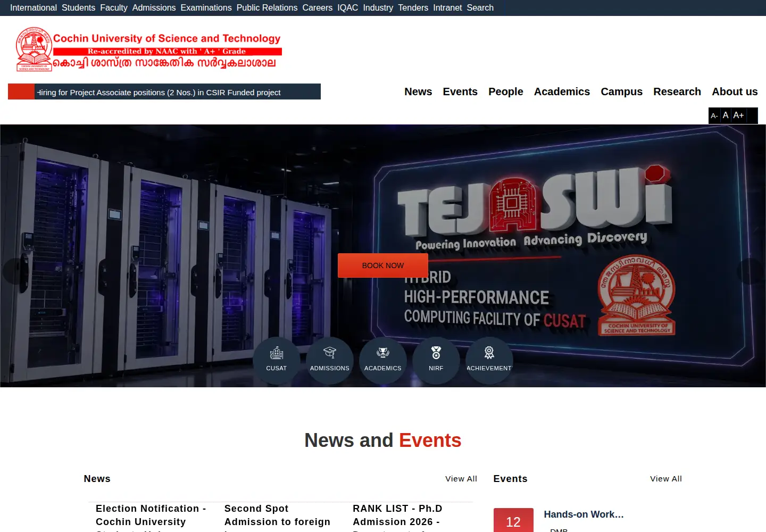Click View All beside the Events heading
This screenshot has height=532, width=766.
tap(666, 479)
